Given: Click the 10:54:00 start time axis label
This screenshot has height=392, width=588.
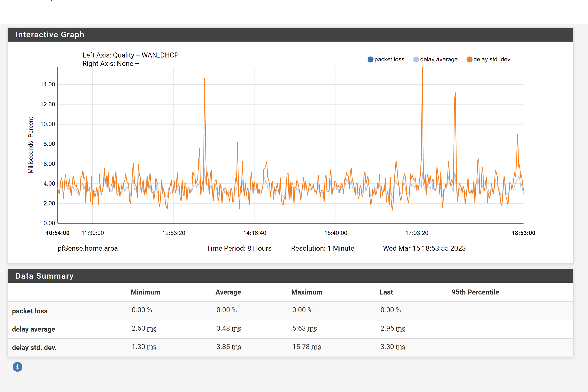Looking at the screenshot, I should coord(58,233).
